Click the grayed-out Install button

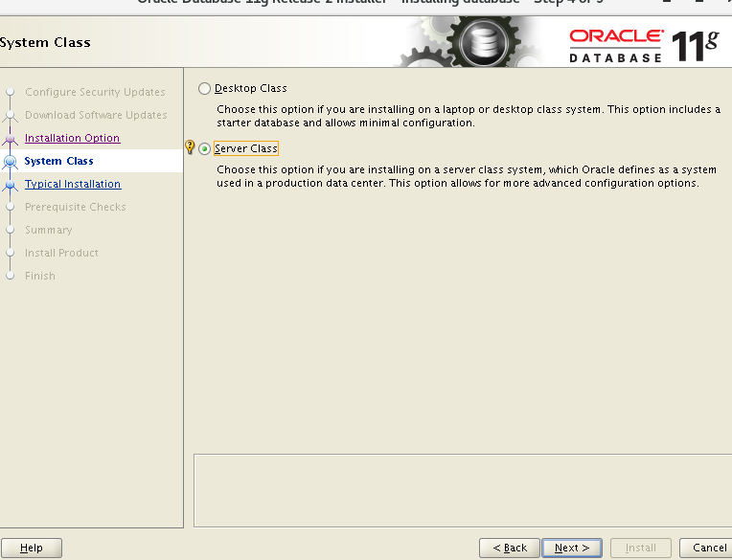click(640, 548)
